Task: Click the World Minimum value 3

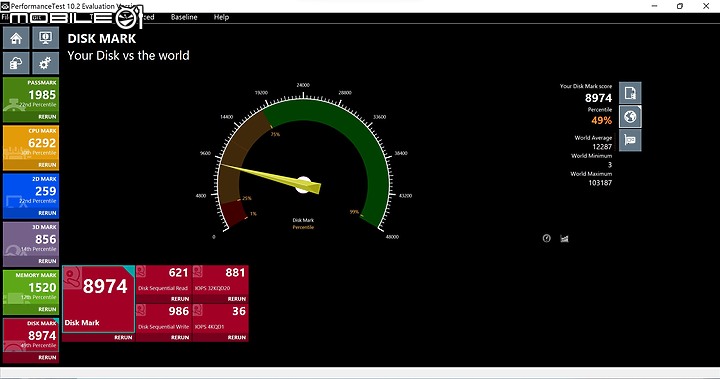Action: click(610, 164)
